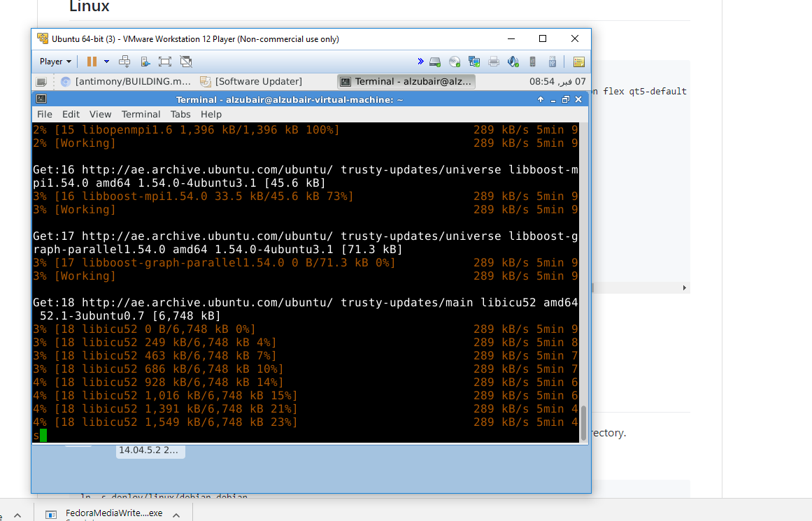812x521 pixels.
Task: Expand options chevron beside FedoraMediaWrite download
Action: coord(176,515)
